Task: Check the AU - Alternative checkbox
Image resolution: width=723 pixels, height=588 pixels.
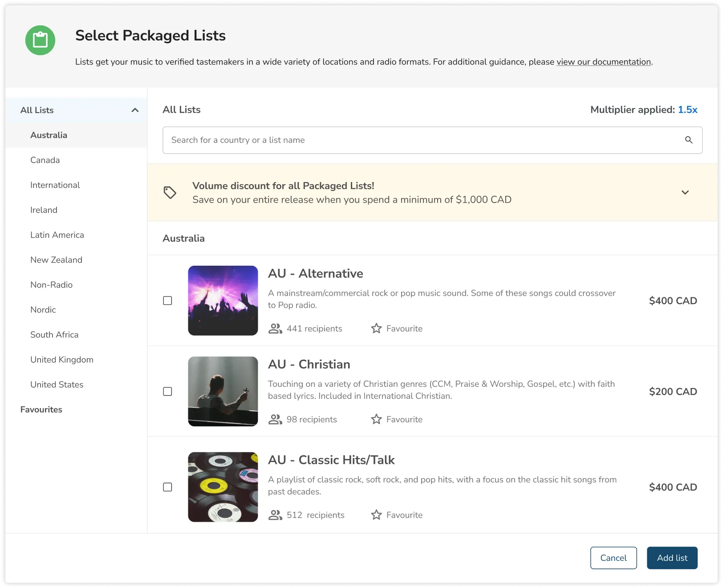Action: [168, 300]
